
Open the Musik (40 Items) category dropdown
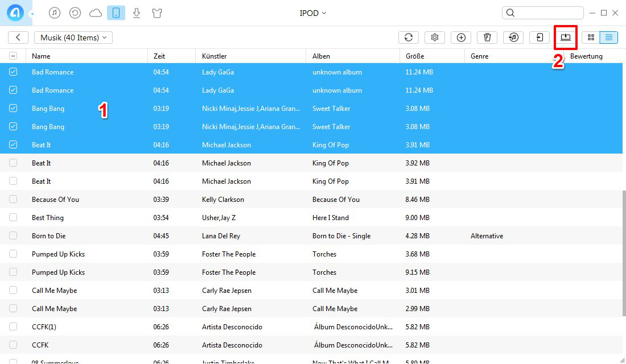coord(73,38)
